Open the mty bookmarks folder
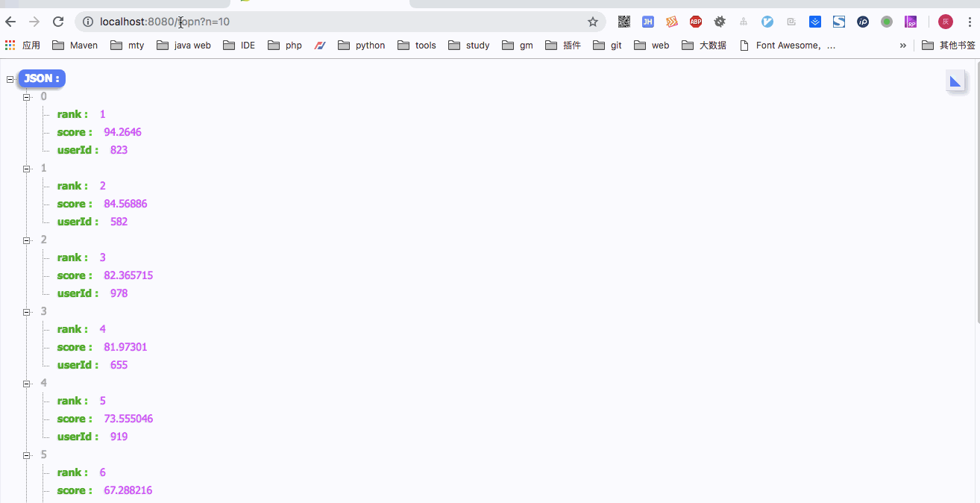Viewport: 980px width, 503px height. click(x=127, y=46)
